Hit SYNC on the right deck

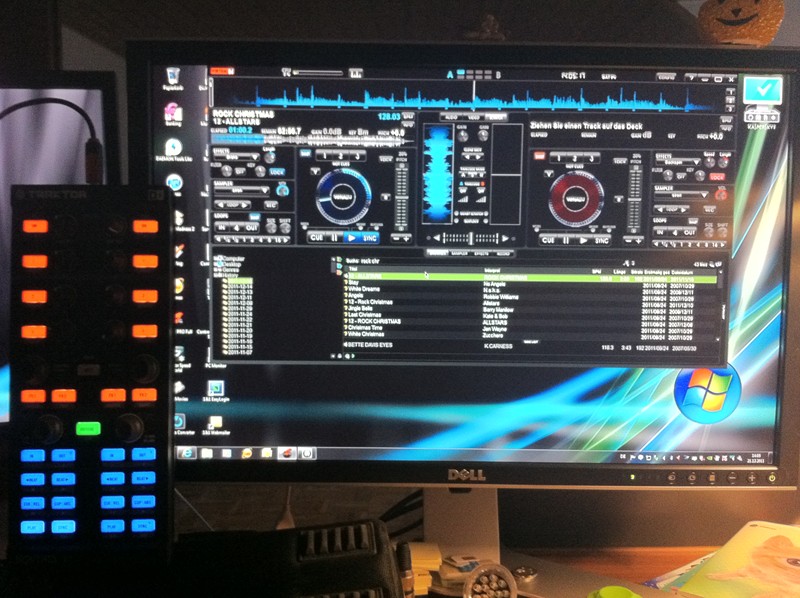pos(602,241)
